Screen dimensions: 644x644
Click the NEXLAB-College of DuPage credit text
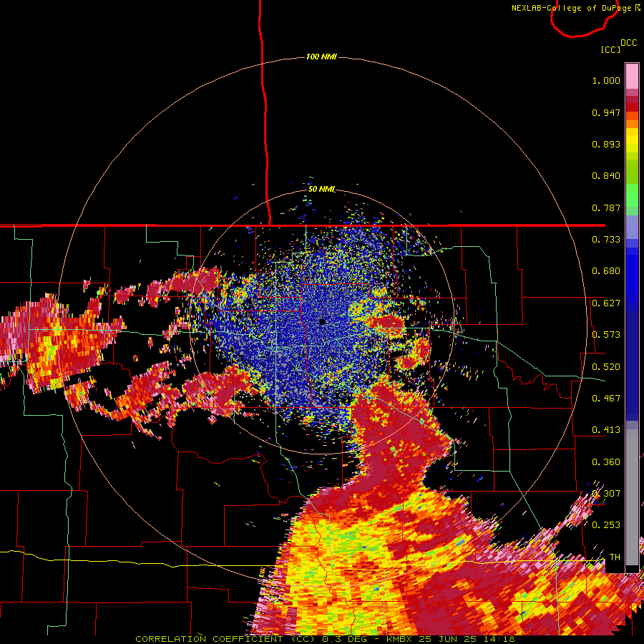coord(572,8)
